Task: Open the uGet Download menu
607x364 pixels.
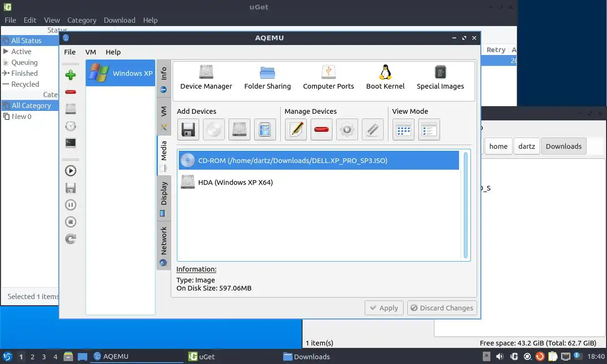Action: 120,20
